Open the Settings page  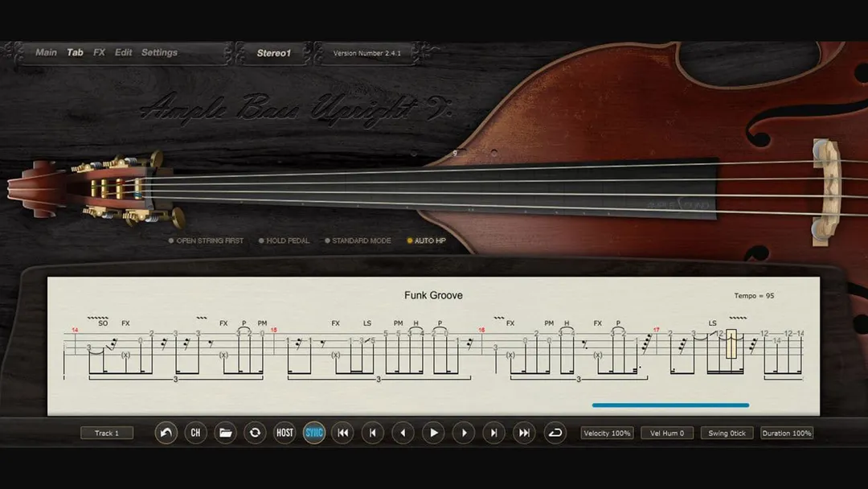[159, 52]
